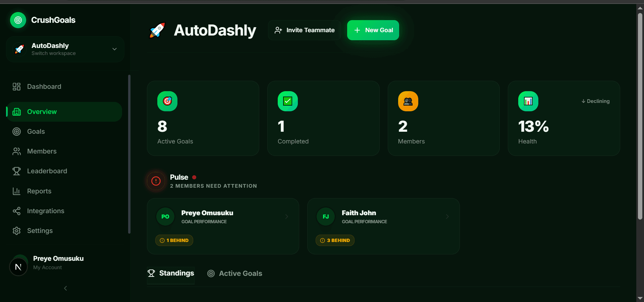Select the Standings tab

[170, 273]
